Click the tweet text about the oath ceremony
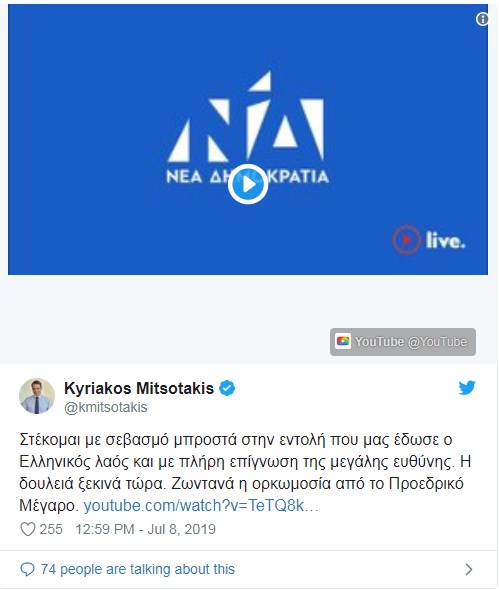This screenshot has width=499, height=590. click(245, 472)
